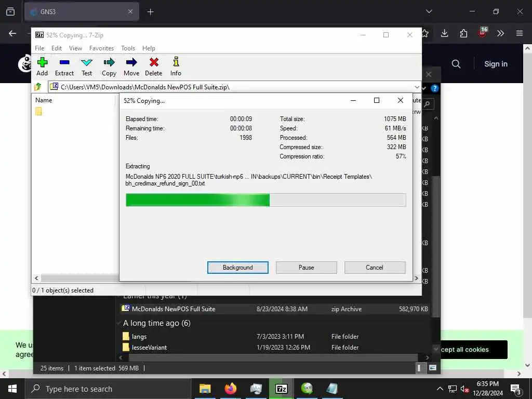Image resolution: width=532 pixels, height=399 pixels.
Task: Cancel the copying operation
Action: [x=375, y=268]
